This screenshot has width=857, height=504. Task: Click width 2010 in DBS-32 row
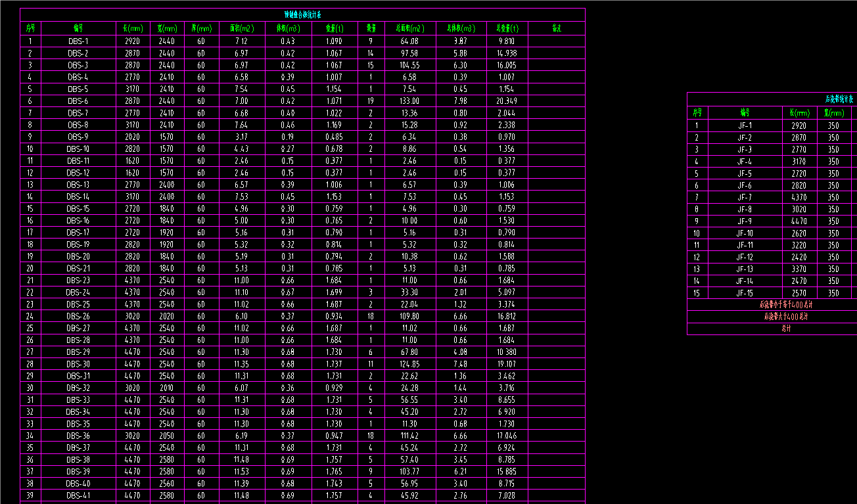point(167,388)
